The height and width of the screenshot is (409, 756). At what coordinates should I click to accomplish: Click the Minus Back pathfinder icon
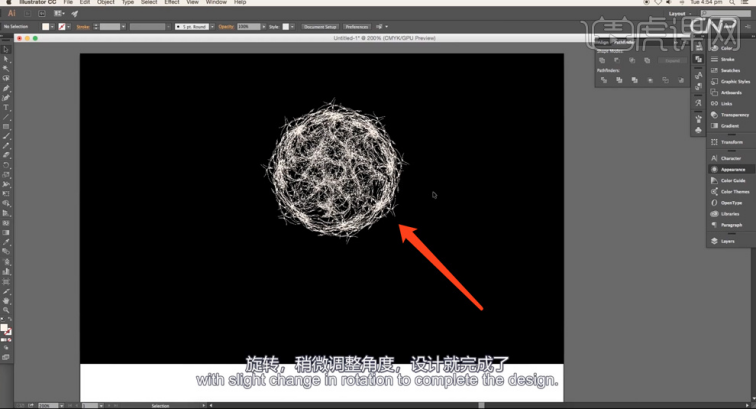point(681,80)
